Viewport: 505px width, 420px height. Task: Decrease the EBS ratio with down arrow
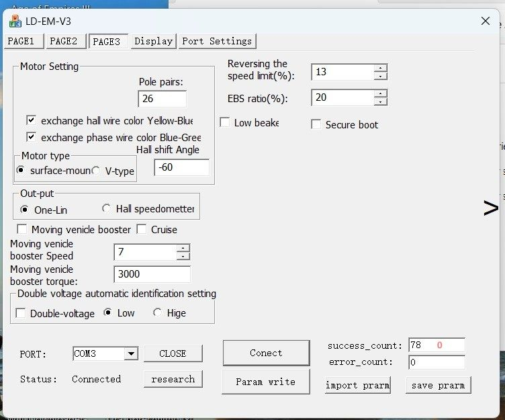(381, 102)
